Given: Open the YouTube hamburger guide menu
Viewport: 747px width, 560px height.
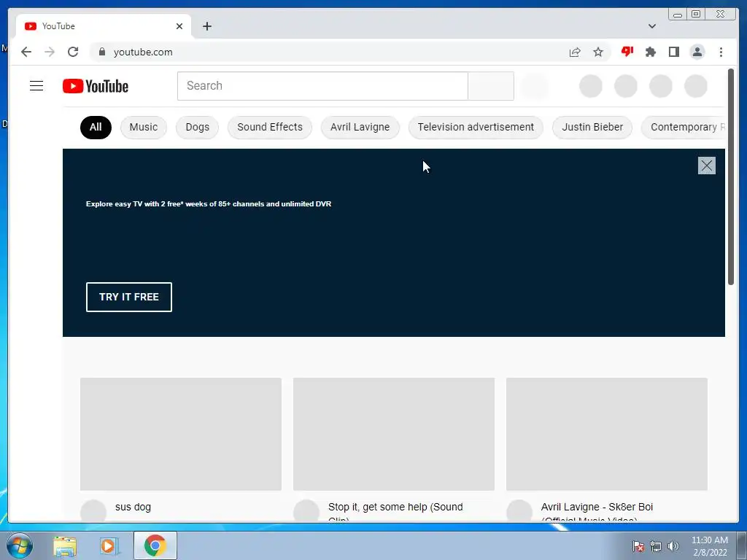Looking at the screenshot, I should [x=36, y=86].
